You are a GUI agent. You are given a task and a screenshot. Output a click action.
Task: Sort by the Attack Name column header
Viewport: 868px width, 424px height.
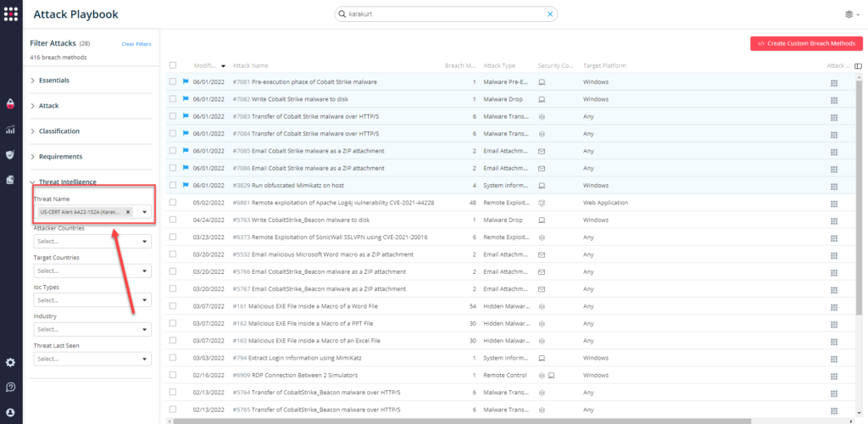(x=251, y=65)
